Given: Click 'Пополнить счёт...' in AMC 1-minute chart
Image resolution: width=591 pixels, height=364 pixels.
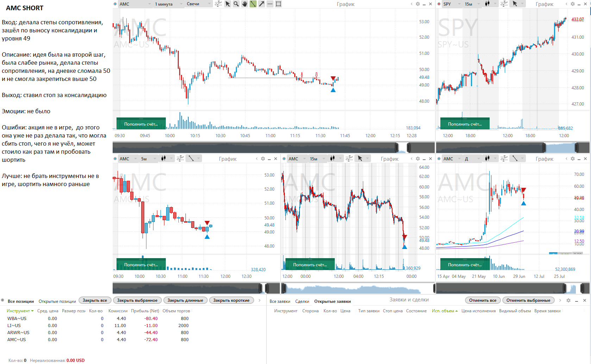Looking at the screenshot, I should click(x=141, y=124).
